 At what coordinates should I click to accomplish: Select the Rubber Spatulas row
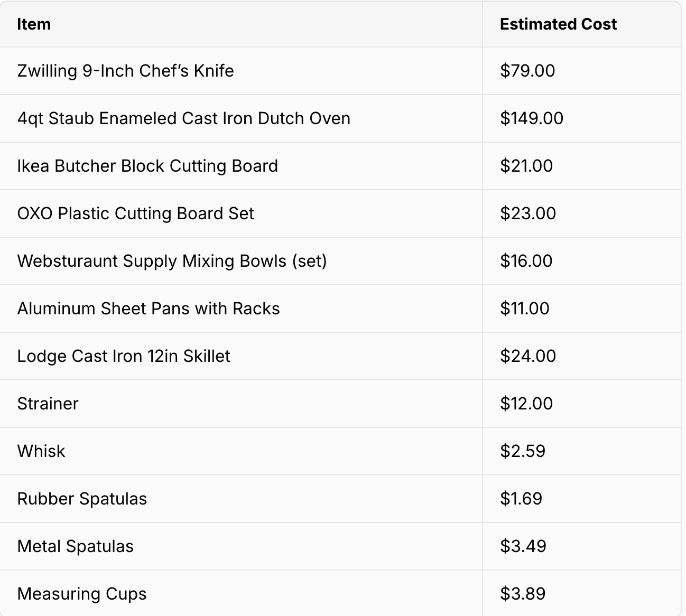point(340,499)
